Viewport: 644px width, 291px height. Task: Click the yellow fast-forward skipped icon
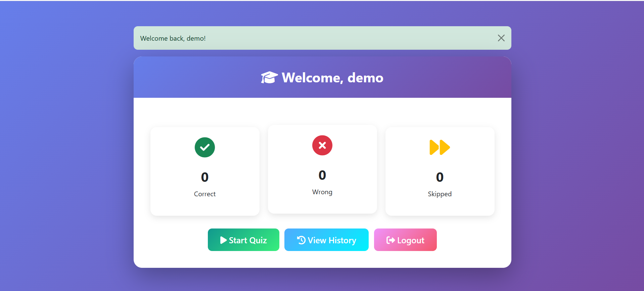pos(440,147)
